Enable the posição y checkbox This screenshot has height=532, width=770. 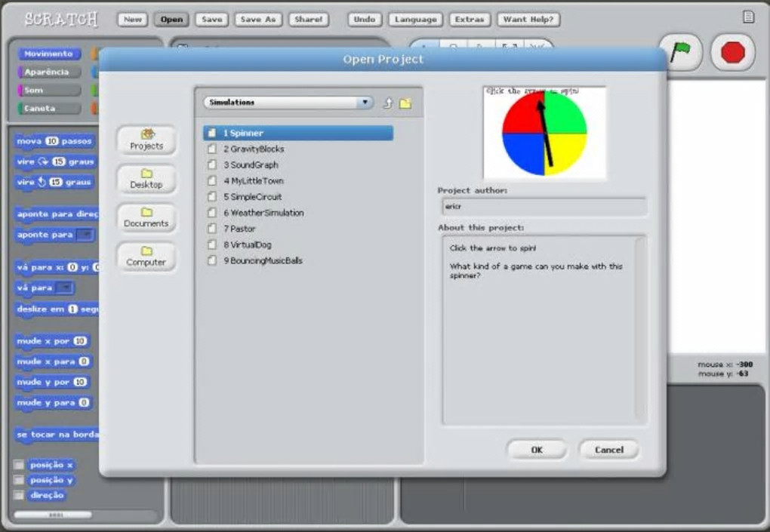(x=19, y=479)
